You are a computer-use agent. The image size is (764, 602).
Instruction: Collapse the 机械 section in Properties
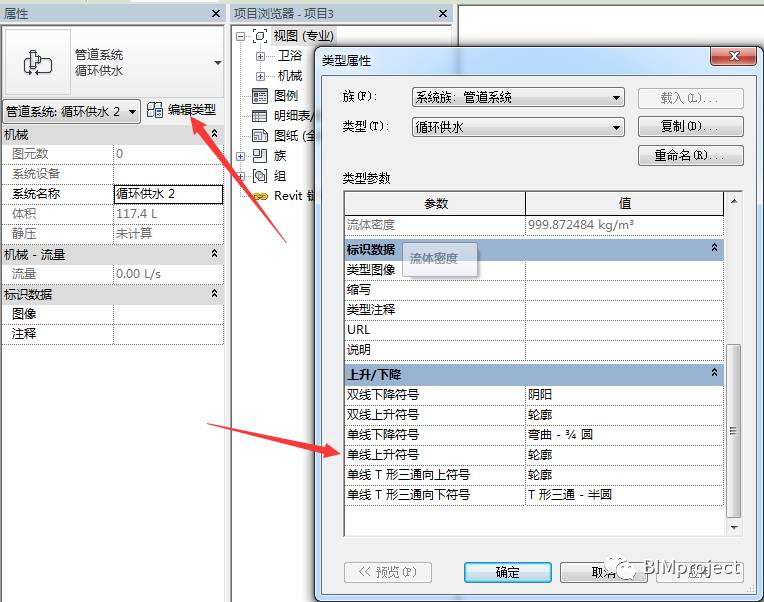click(214, 134)
